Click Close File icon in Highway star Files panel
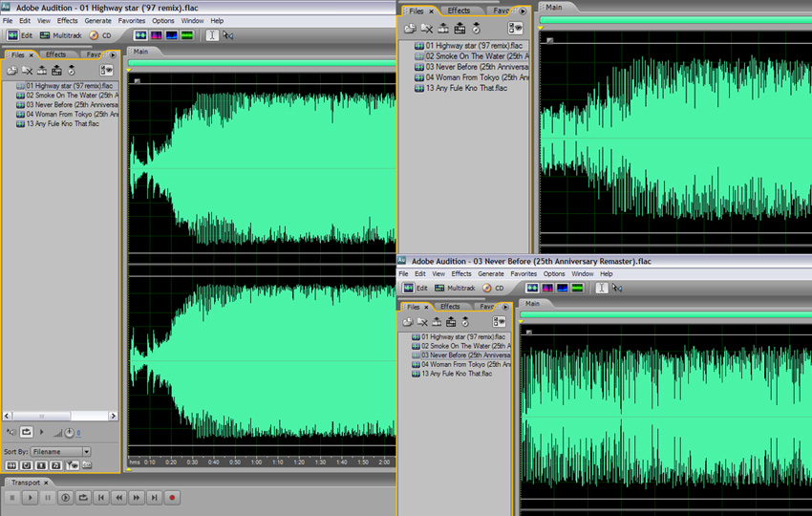 pyautogui.click(x=28, y=71)
